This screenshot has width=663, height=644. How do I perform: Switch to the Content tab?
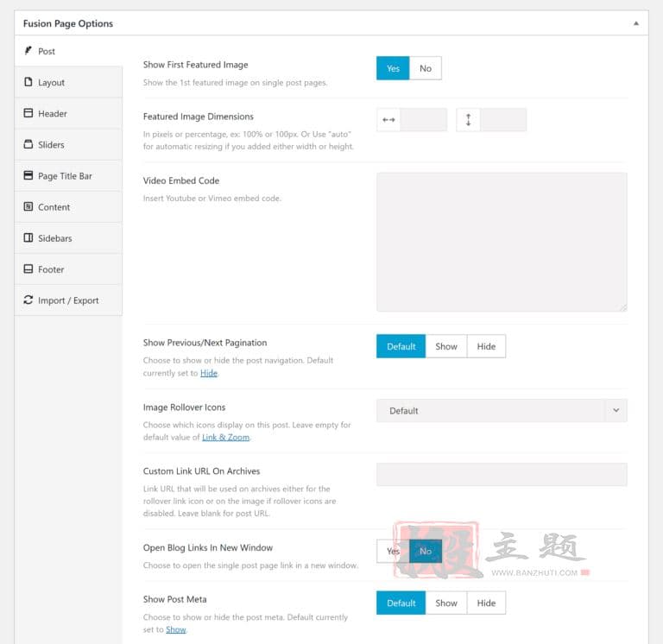coord(68,207)
